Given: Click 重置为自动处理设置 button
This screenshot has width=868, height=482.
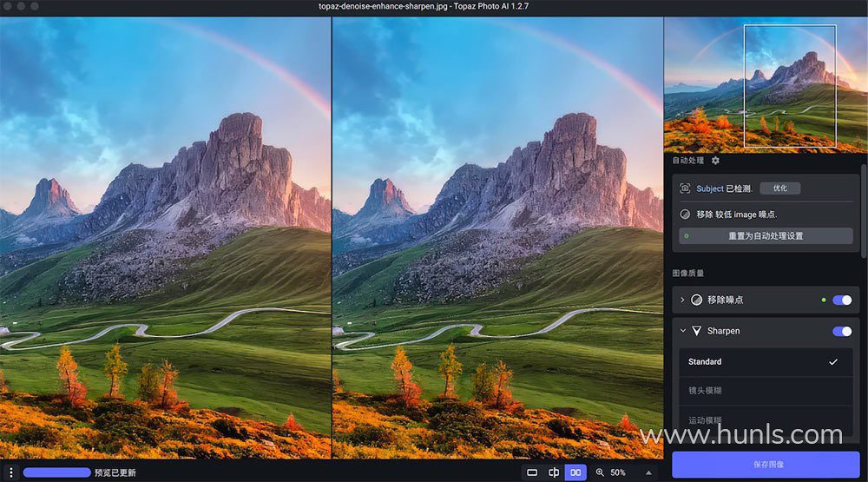Looking at the screenshot, I should [766, 236].
